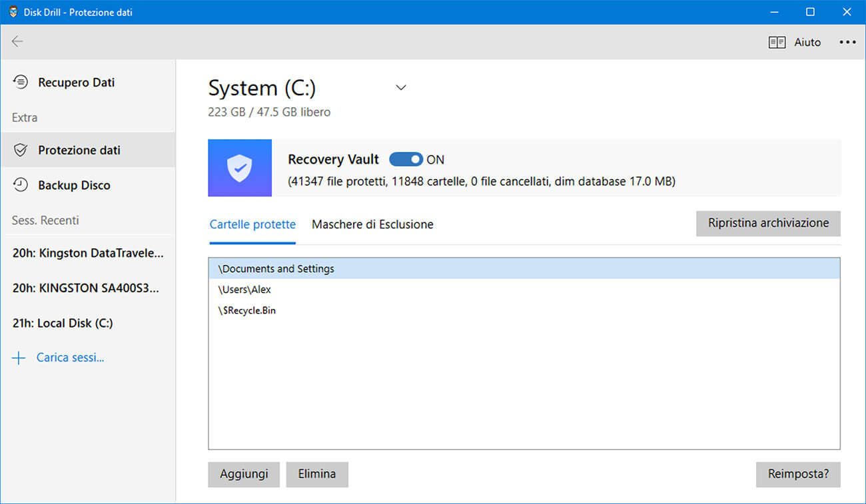Turn off the Recovery Vault toggle
The height and width of the screenshot is (504, 866).
(406, 159)
